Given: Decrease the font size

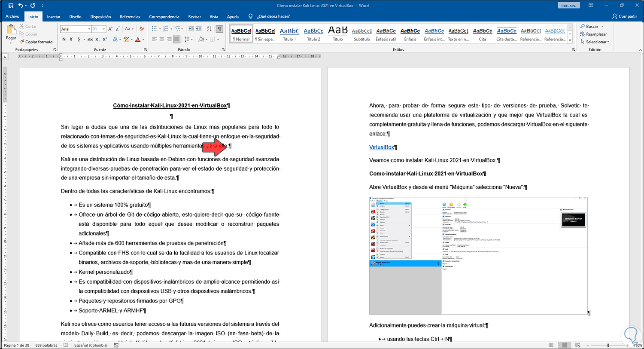Looking at the screenshot, I should click(x=117, y=29).
